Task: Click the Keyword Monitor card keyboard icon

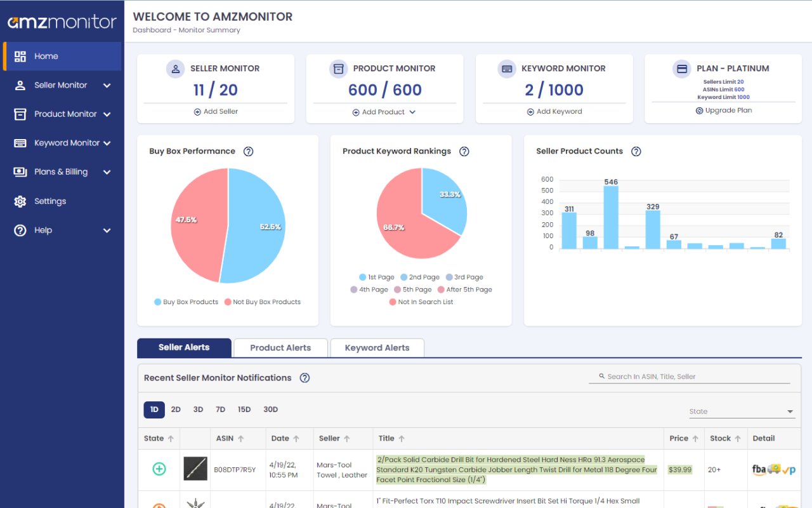Action: [x=506, y=69]
